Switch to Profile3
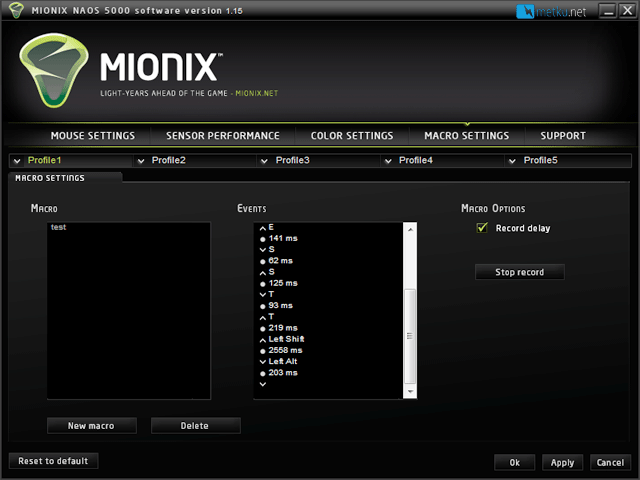Viewport: 640px width, 480px height. tap(293, 160)
